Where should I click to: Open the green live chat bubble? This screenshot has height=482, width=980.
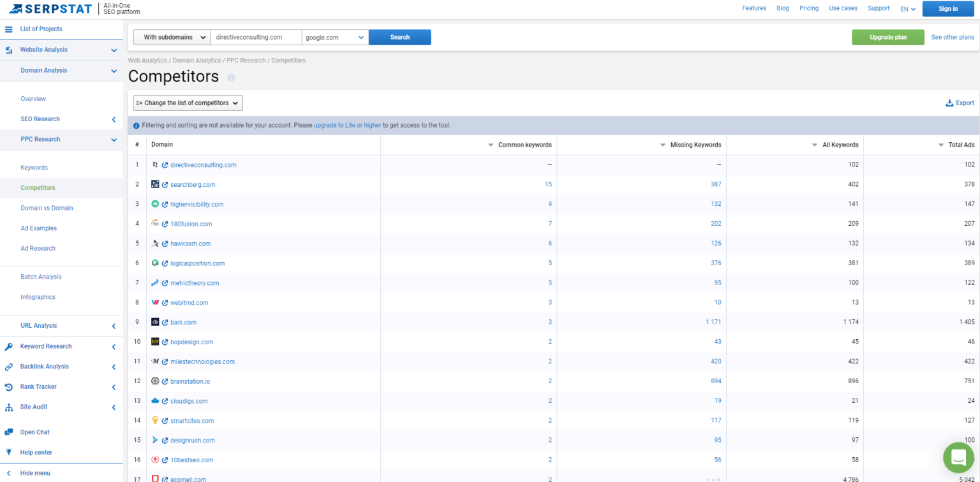click(x=958, y=457)
